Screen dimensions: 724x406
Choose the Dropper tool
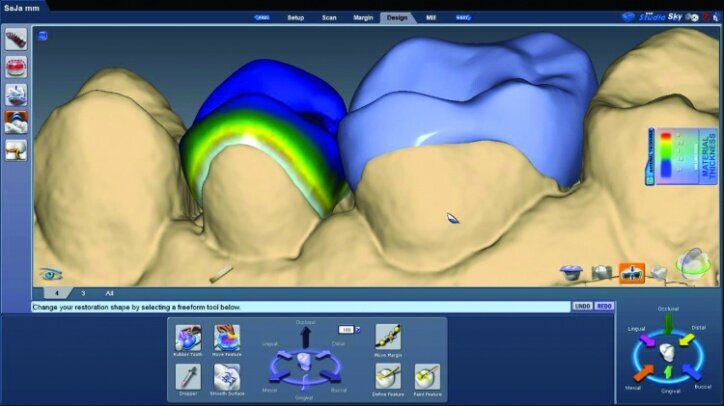185,375
